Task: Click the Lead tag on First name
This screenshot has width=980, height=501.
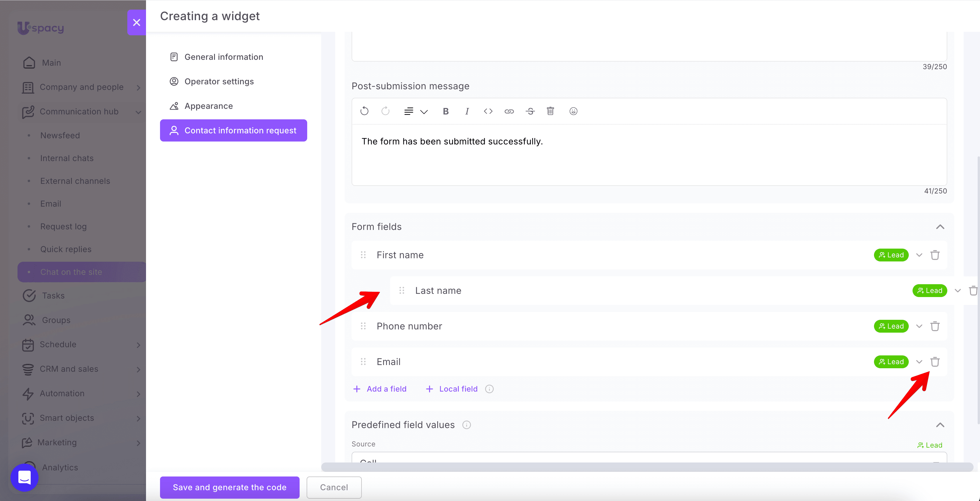Action: coord(891,255)
